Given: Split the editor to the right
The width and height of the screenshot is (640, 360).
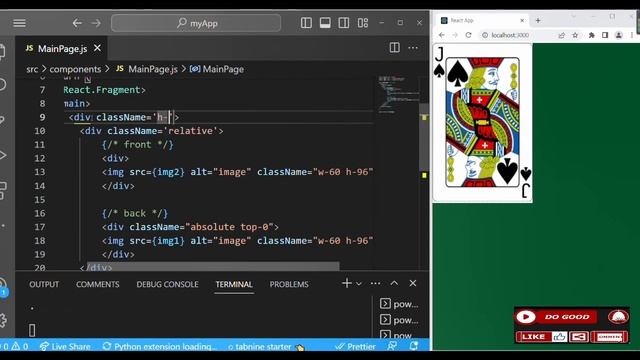Looking at the screenshot, I should click(x=394, y=48).
